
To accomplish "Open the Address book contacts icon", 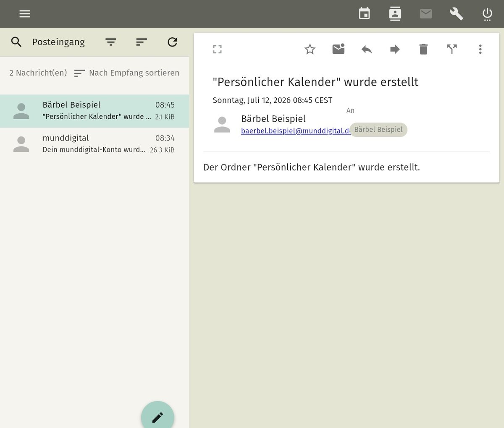I will click(x=395, y=14).
